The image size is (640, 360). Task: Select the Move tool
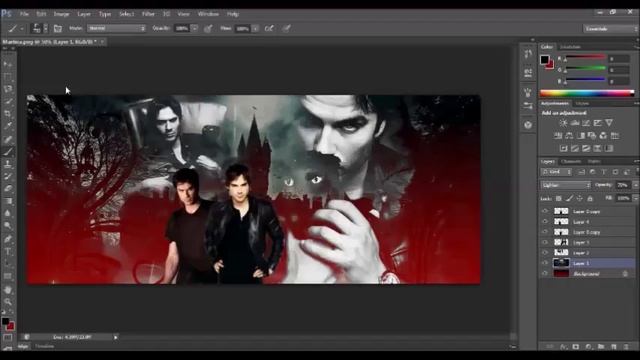click(x=8, y=64)
